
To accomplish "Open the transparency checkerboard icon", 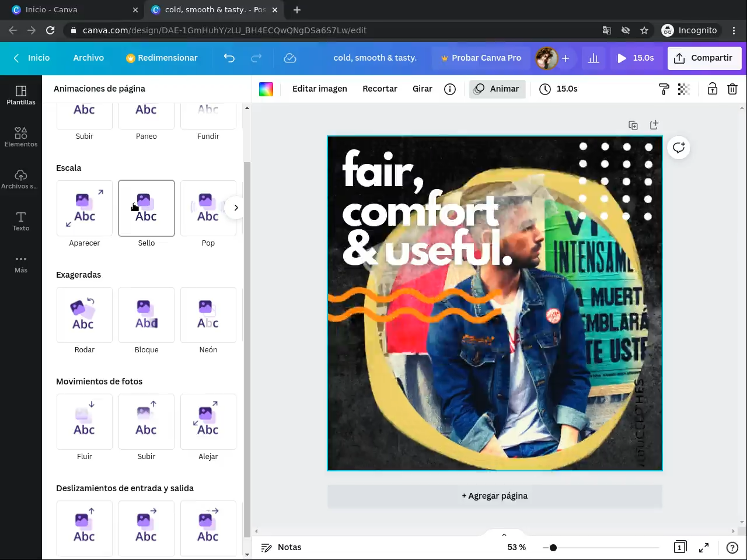I will (x=684, y=89).
